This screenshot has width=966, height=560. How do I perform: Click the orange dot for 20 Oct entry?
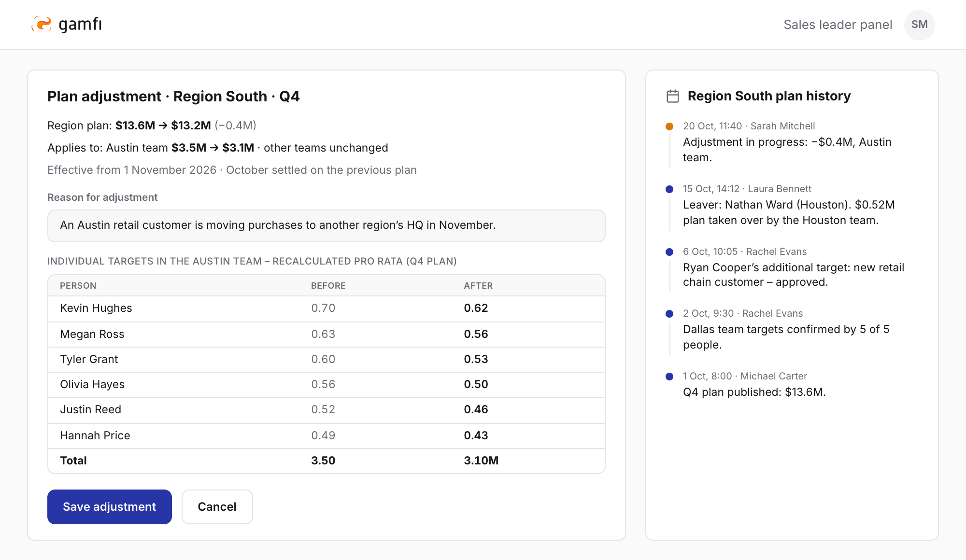pyautogui.click(x=669, y=126)
